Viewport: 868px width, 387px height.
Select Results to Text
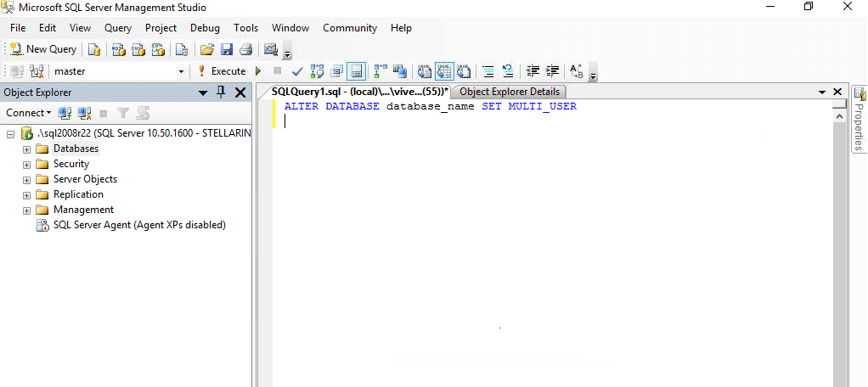pyautogui.click(x=425, y=70)
